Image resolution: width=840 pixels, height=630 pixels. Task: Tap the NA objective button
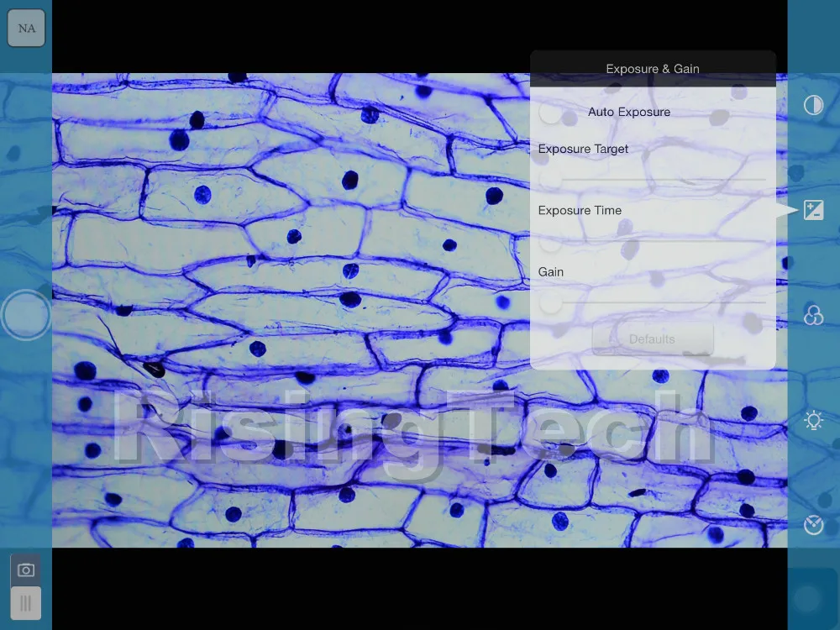26,28
